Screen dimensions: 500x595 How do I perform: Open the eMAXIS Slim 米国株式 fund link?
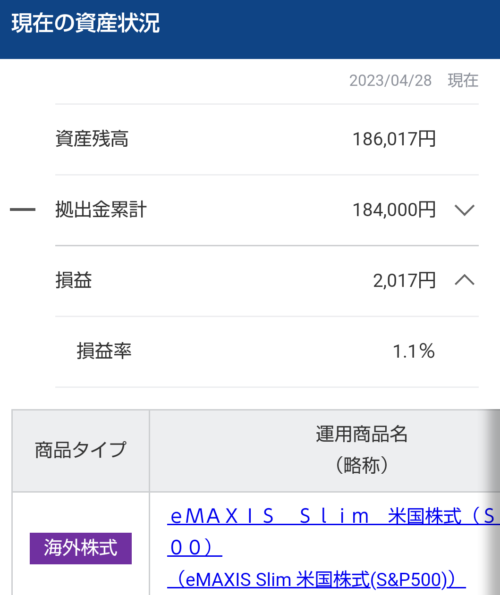(333, 516)
